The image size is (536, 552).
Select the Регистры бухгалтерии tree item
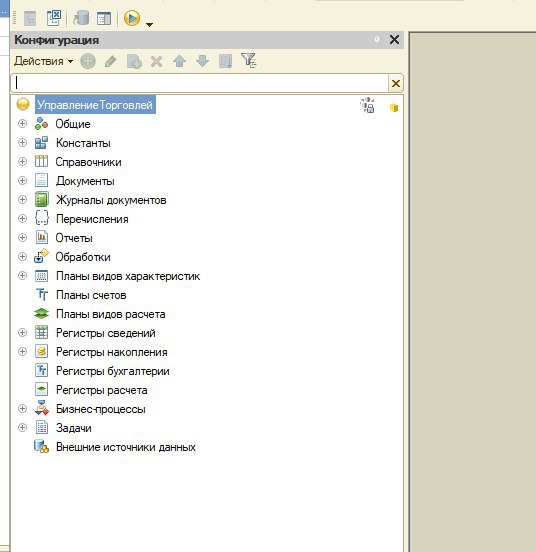113,371
